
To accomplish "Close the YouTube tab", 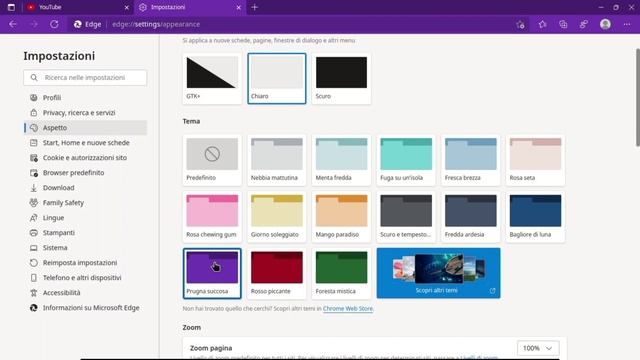I will pos(127,7).
